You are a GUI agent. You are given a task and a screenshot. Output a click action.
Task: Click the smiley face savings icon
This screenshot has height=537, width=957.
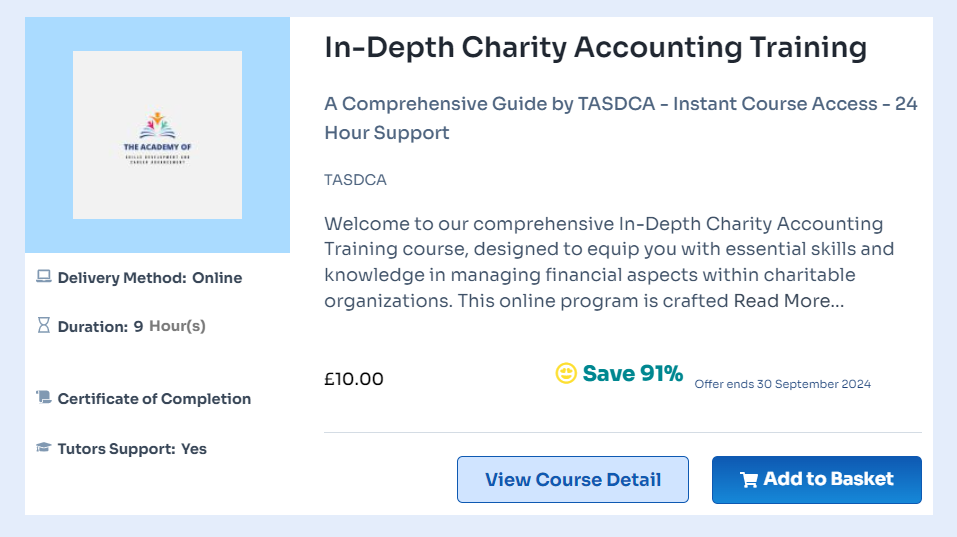[x=566, y=374]
